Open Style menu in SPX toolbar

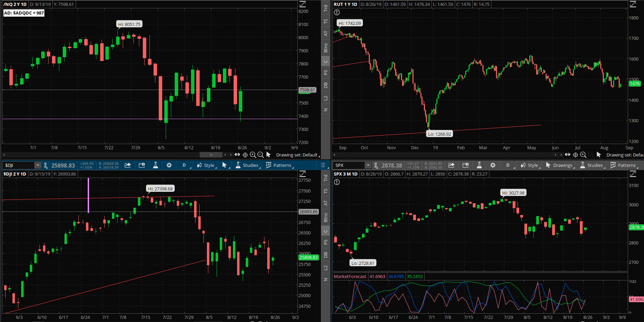click(x=530, y=165)
